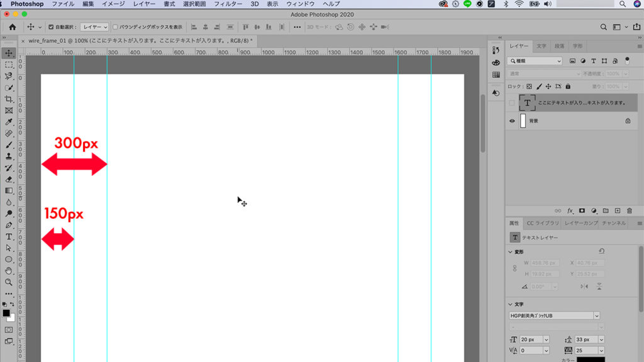Open the kerning 0 dropdown
The image size is (644, 362).
547,351
